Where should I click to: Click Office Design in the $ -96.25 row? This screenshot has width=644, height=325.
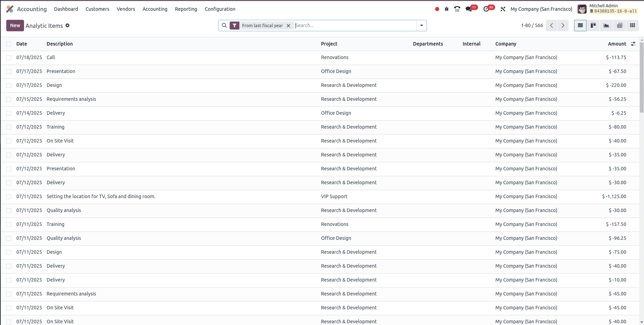336,238
